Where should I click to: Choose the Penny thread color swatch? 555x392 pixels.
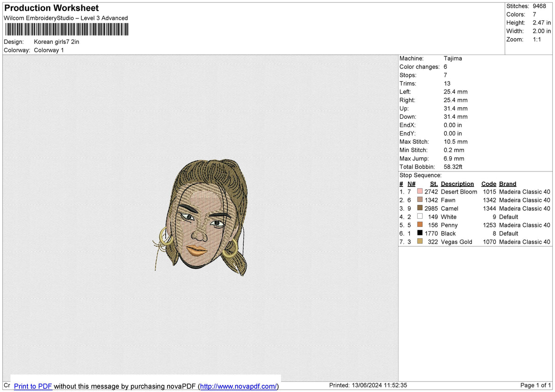[420, 225]
